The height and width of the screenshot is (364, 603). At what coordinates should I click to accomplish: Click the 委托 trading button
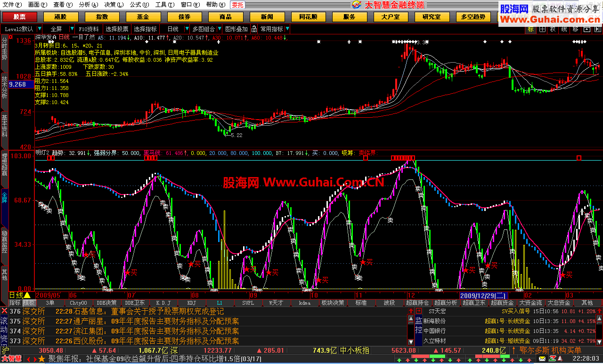[237, 5]
